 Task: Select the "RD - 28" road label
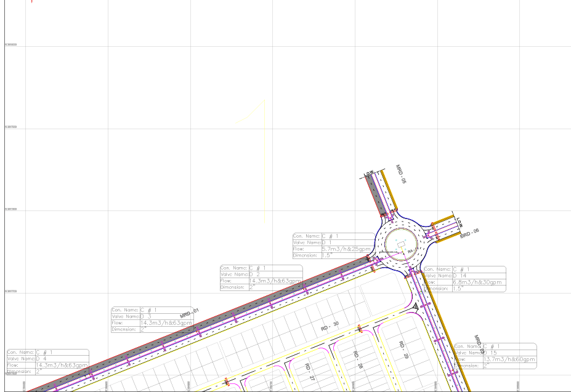click(358, 359)
